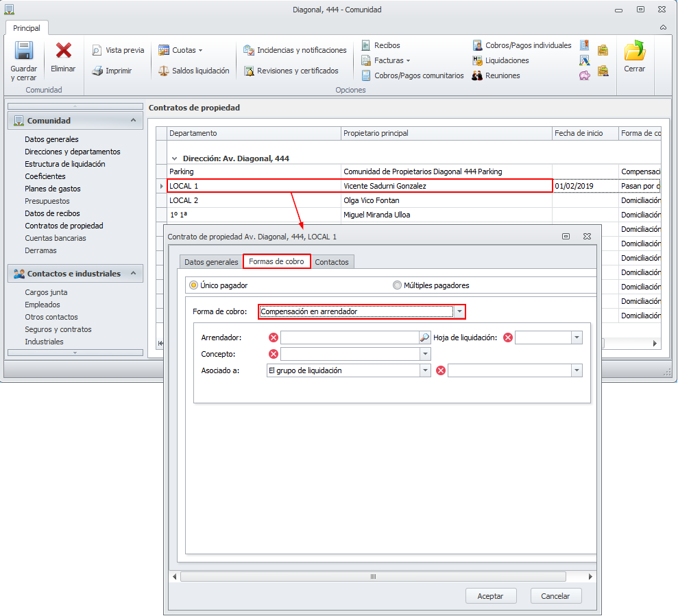Open Incidencias y notificaciones

point(295,50)
